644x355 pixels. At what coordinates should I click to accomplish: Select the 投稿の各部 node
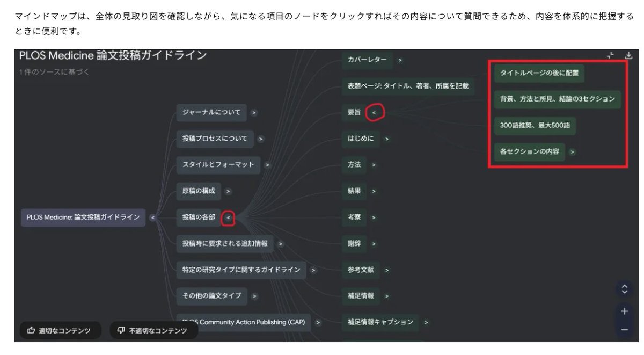click(x=199, y=218)
